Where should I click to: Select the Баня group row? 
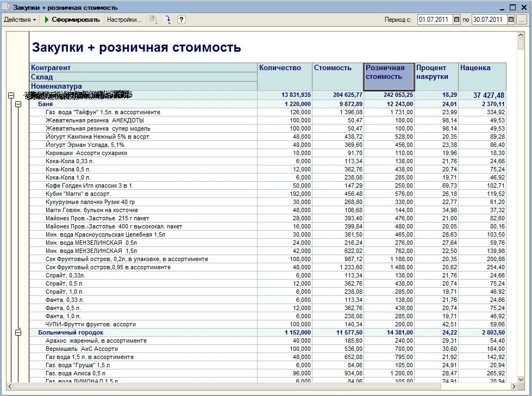point(267,104)
